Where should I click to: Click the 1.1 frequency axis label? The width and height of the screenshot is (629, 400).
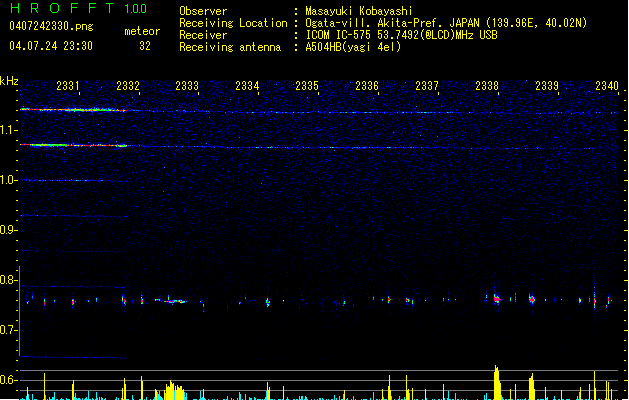(8, 130)
